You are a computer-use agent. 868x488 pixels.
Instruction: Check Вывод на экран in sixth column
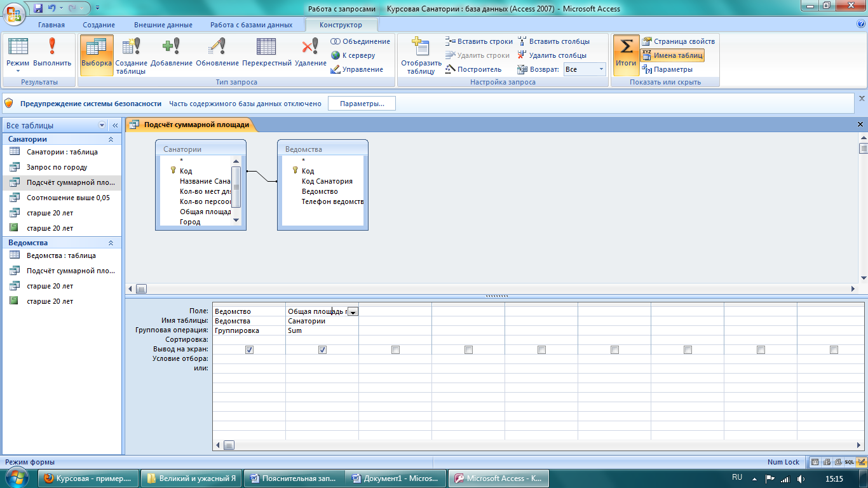point(614,349)
